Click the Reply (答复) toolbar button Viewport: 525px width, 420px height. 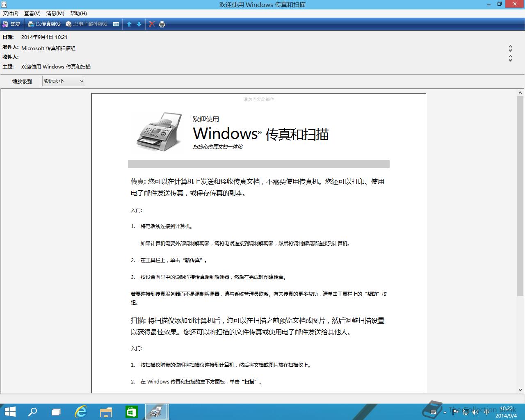coord(11,24)
